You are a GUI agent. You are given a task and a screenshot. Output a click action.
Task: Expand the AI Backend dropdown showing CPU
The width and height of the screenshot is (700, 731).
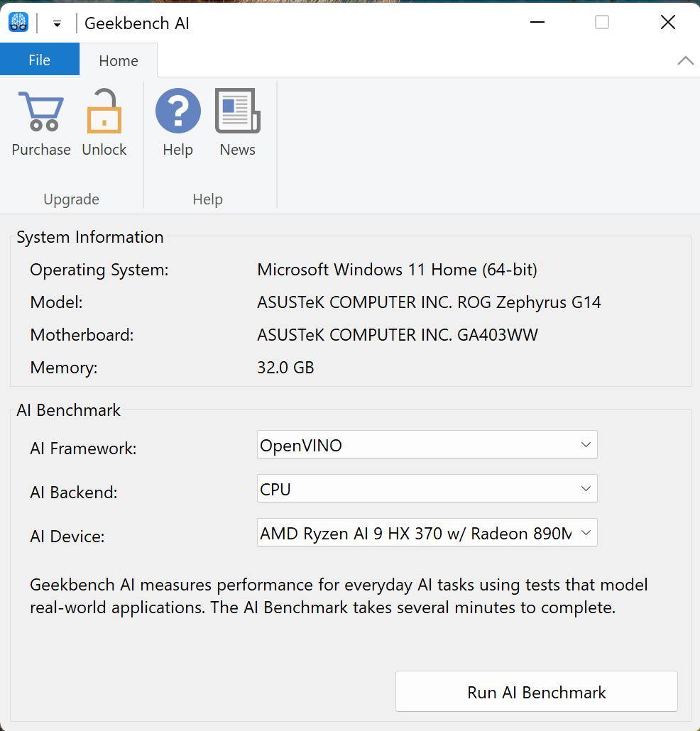[427, 489]
